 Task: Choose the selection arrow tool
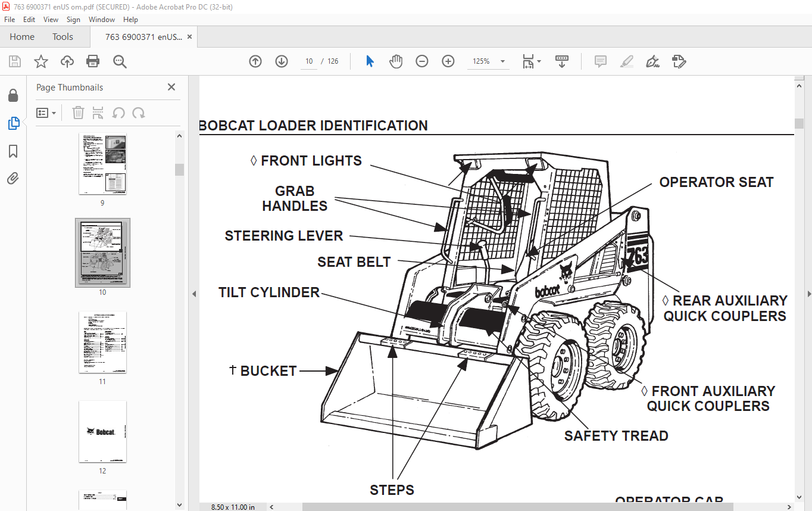pyautogui.click(x=370, y=61)
